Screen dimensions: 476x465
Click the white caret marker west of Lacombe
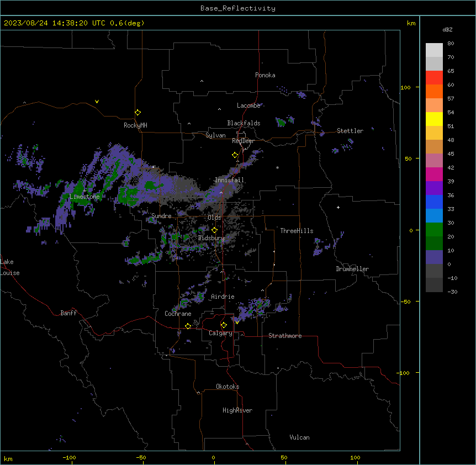pyautogui.click(x=219, y=109)
